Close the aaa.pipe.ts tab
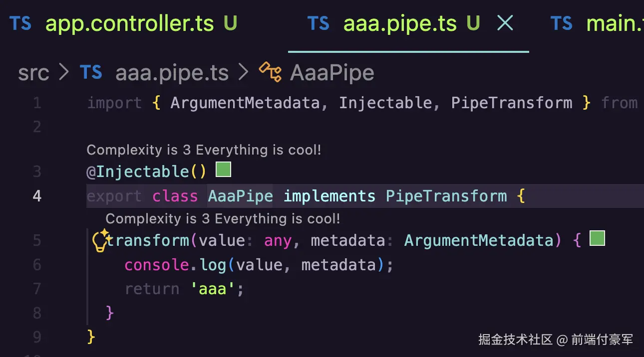This screenshot has height=357, width=644. 505,23
